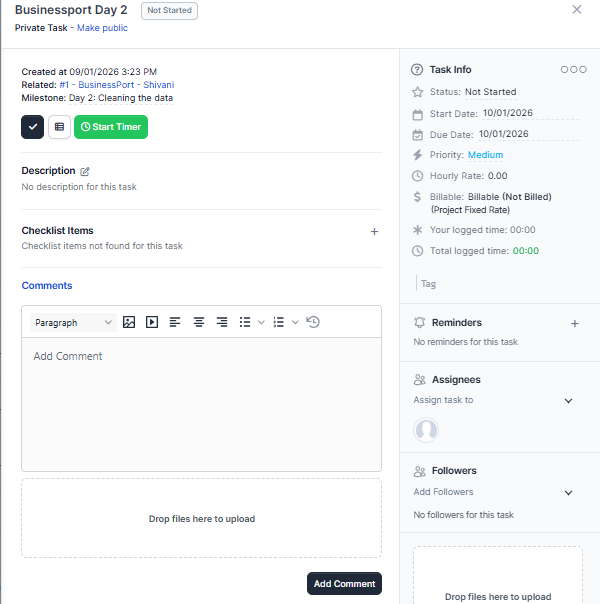Align comment text left
600x604 pixels.
pos(175,322)
